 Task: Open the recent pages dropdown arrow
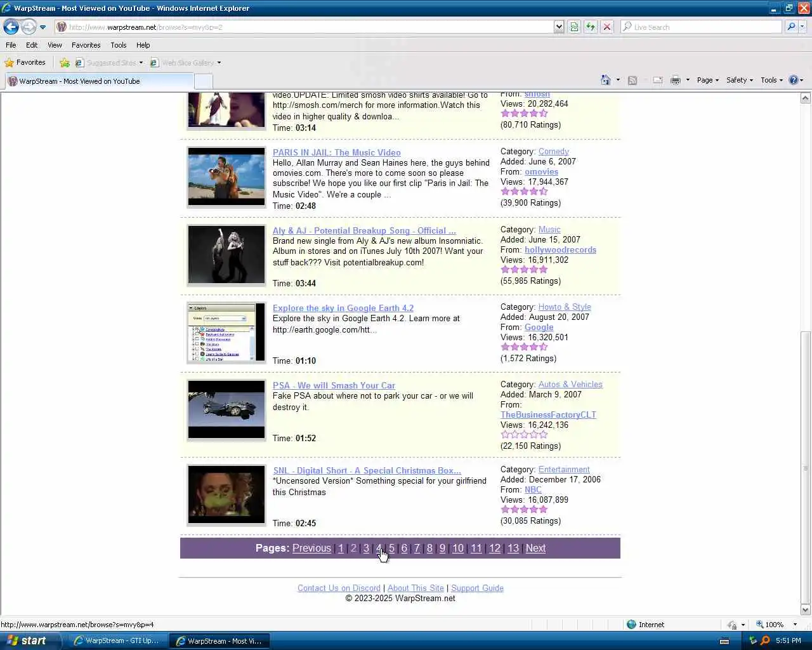[x=43, y=27]
